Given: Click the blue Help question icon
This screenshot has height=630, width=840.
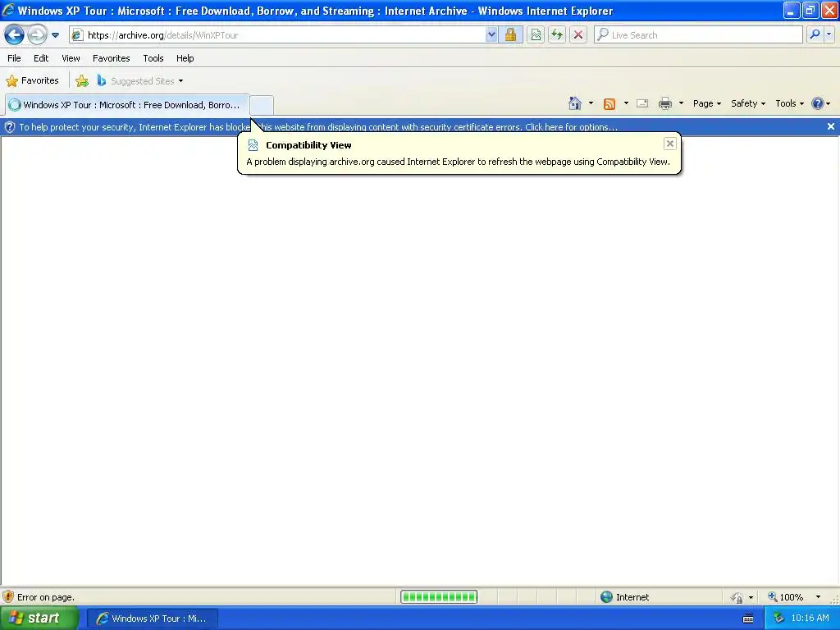Looking at the screenshot, I should [x=818, y=103].
